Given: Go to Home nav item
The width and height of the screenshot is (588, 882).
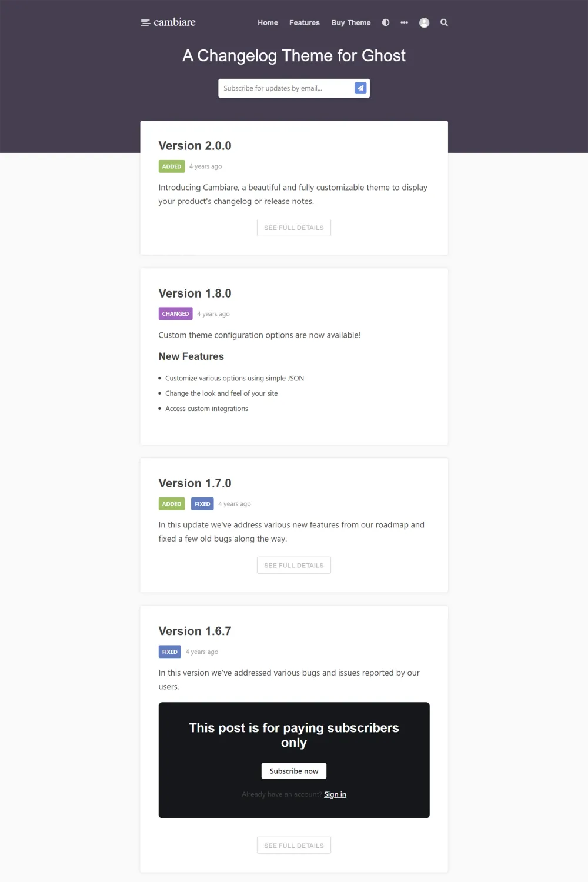Looking at the screenshot, I should [268, 22].
